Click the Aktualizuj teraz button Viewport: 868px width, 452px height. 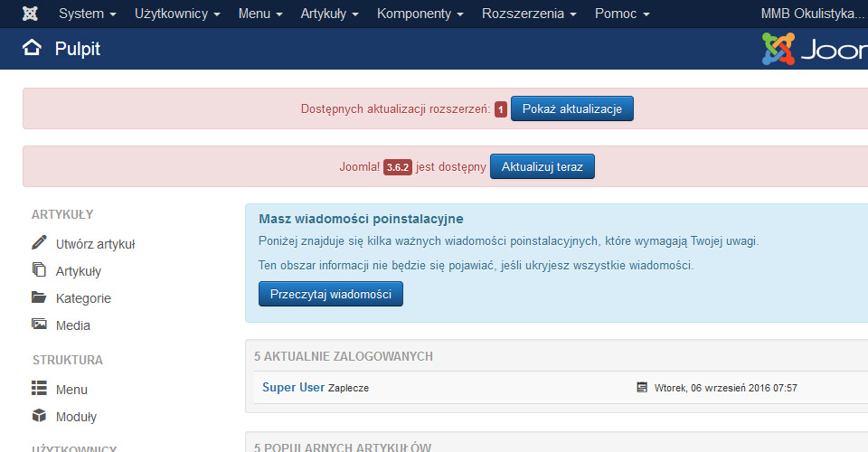pos(542,166)
